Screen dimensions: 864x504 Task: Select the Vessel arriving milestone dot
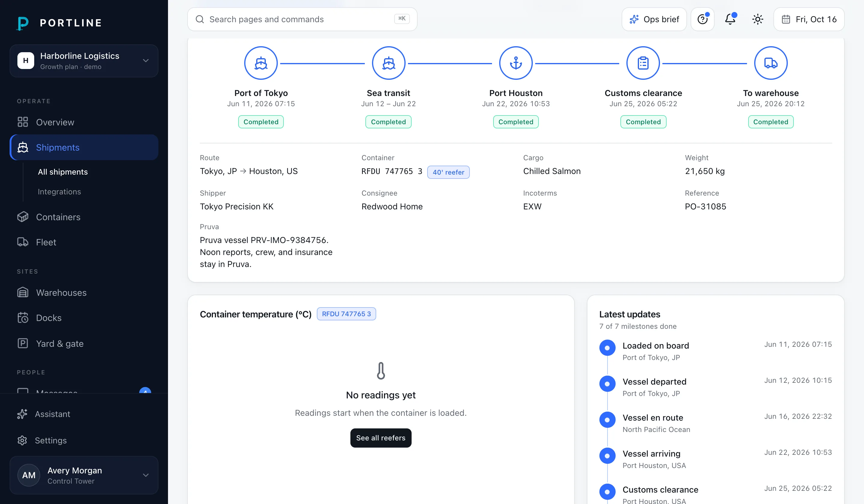pos(607,456)
